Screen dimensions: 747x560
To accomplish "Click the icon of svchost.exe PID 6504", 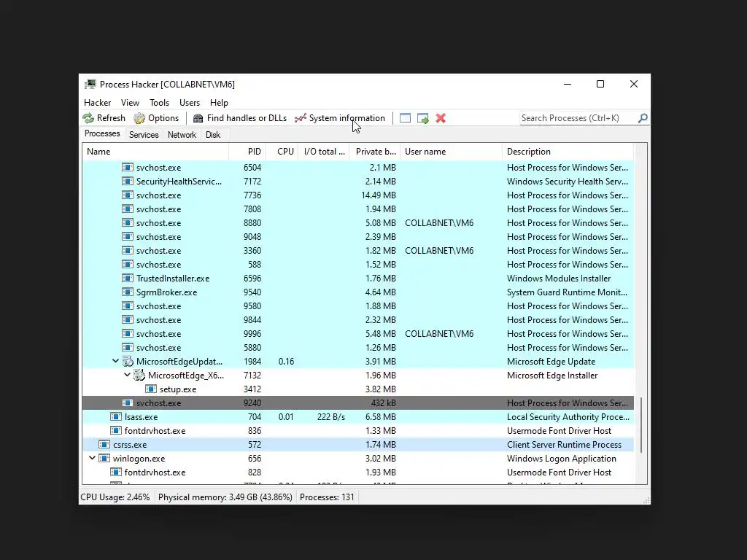I will pos(127,167).
